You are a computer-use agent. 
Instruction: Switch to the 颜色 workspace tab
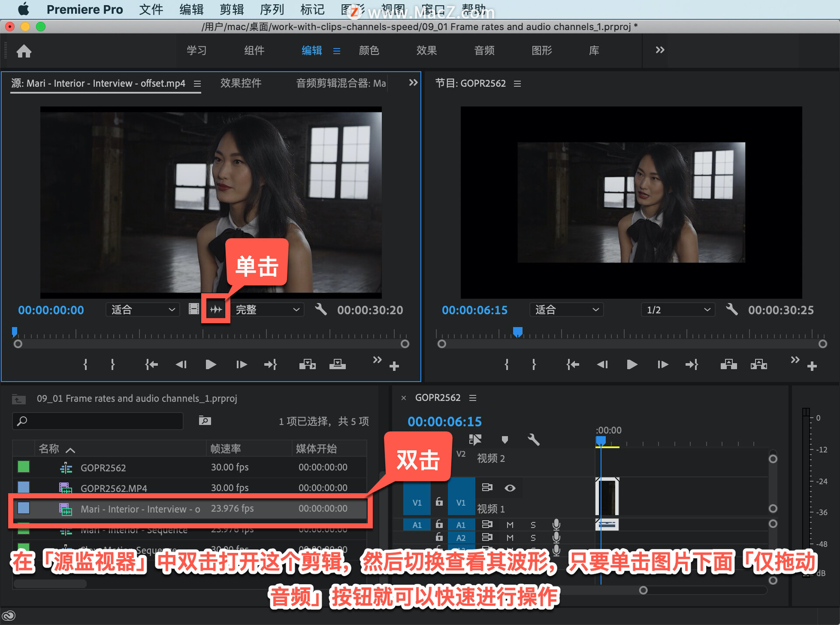click(369, 51)
